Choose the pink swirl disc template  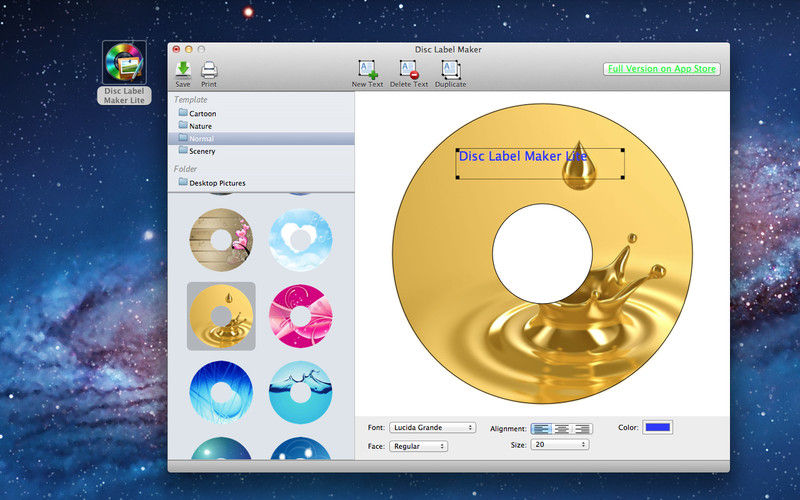pos(301,316)
